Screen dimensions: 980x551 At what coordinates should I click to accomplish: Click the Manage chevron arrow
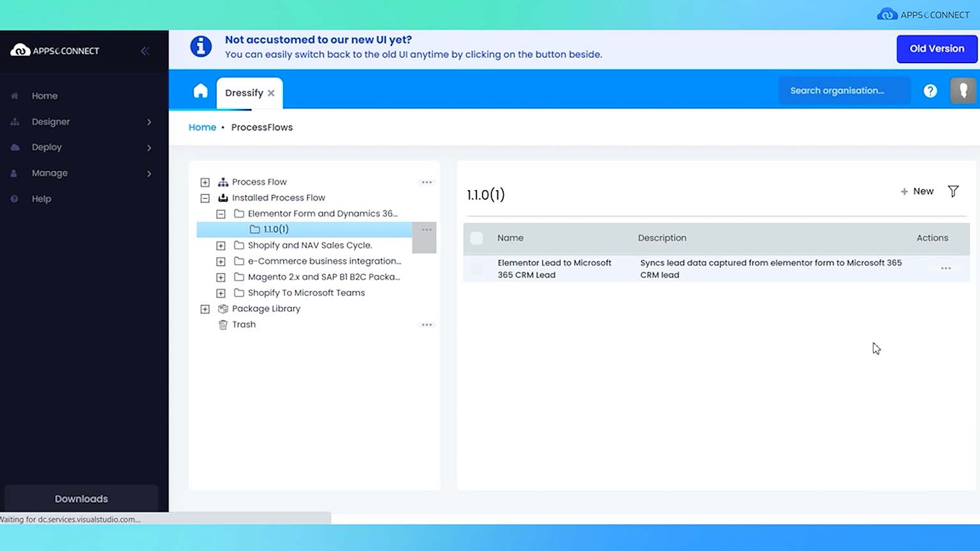(149, 173)
